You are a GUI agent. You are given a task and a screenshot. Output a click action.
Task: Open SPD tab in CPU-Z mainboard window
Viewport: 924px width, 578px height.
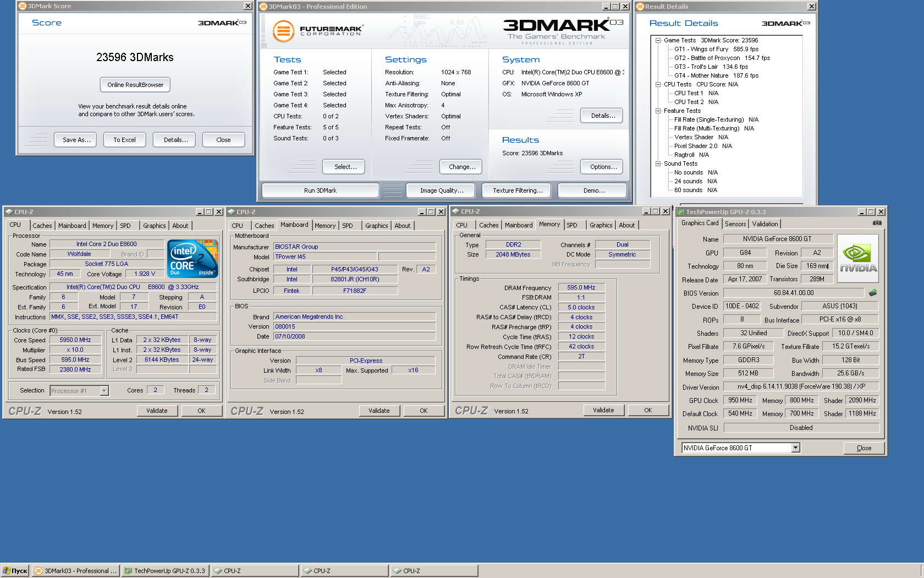pos(348,226)
